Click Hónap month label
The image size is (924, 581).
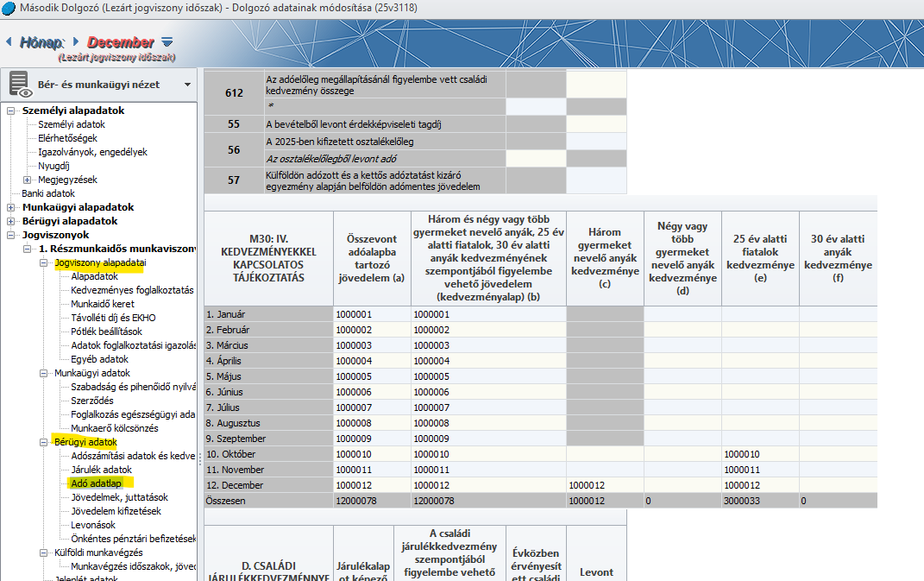coord(41,42)
